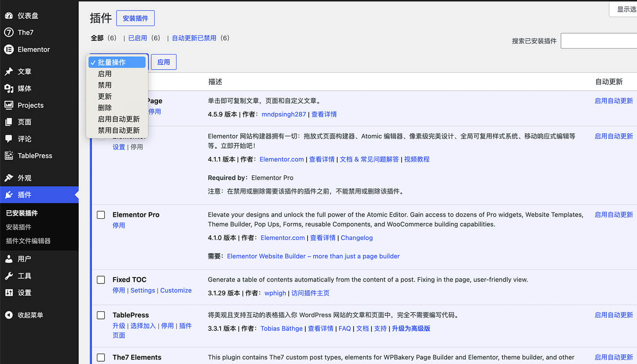637x364 pixels.
Task: Click the Plugins (插件) plug icon
Action: pyautogui.click(x=9, y=195)
